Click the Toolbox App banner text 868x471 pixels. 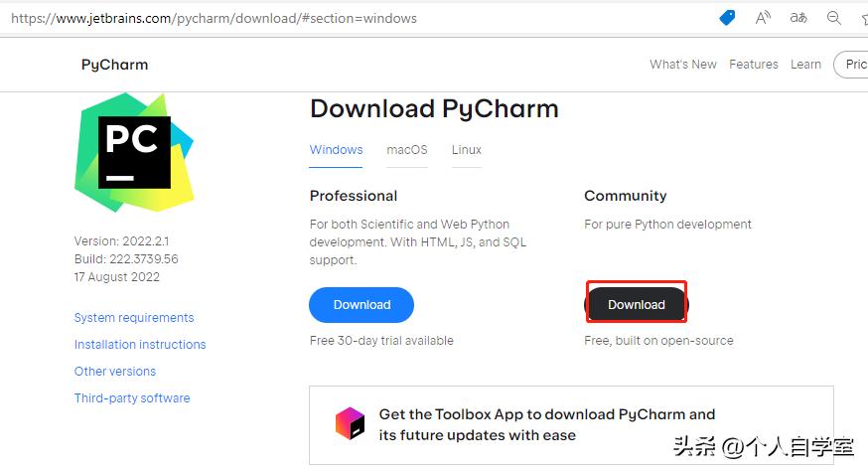[547, 424]
